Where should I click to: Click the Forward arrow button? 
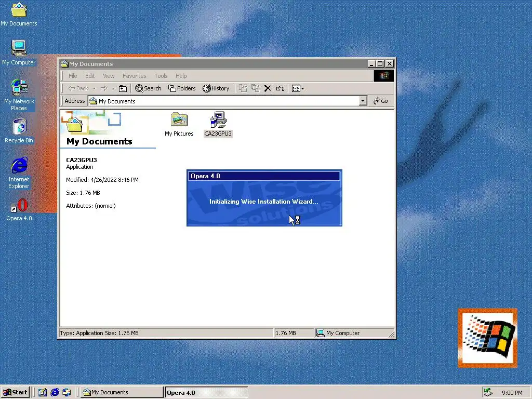(x=104, y=88)
